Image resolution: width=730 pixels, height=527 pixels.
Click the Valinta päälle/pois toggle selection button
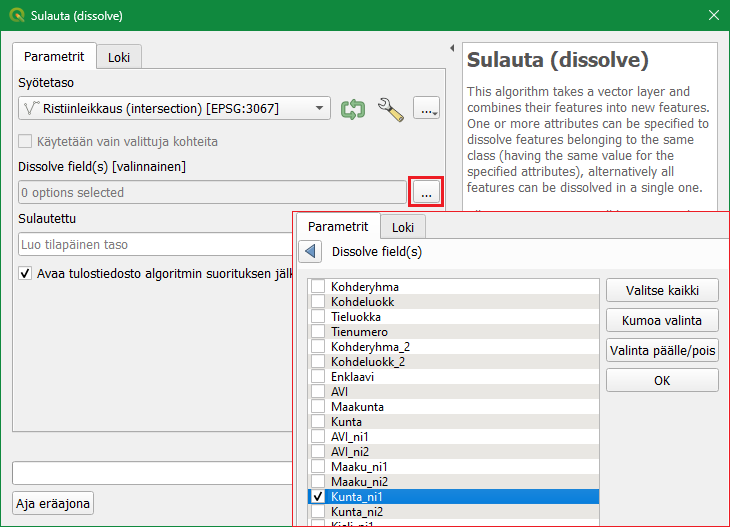click(662, 351)
